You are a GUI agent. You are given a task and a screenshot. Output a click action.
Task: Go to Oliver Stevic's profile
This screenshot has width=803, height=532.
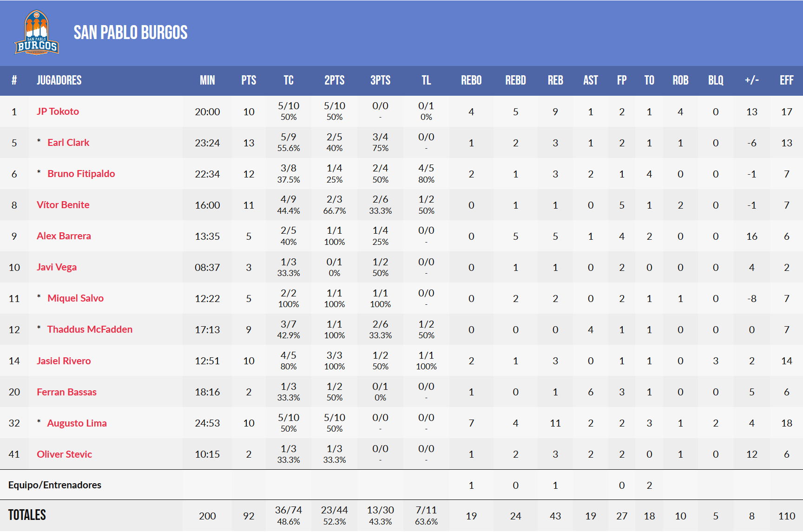click(x=64, y=454)
